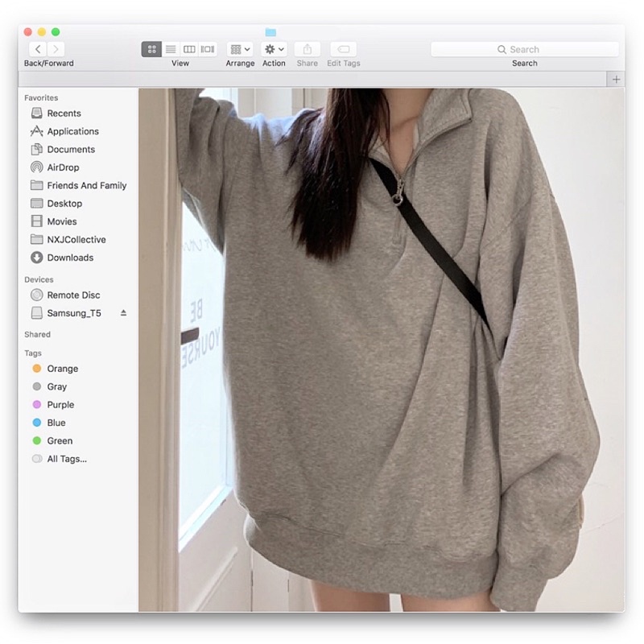This screenshot has width=644, height=644.
Task: Switch to column view
Action: [189, 49]
